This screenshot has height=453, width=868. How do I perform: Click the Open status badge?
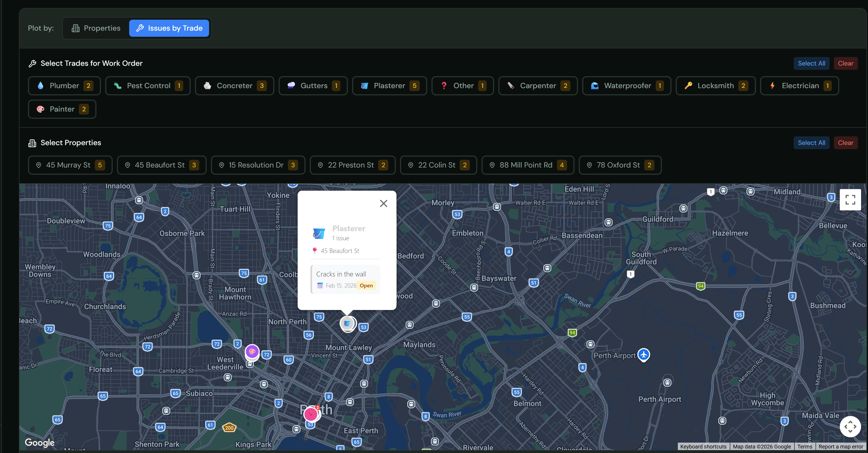tap(366, 285)
